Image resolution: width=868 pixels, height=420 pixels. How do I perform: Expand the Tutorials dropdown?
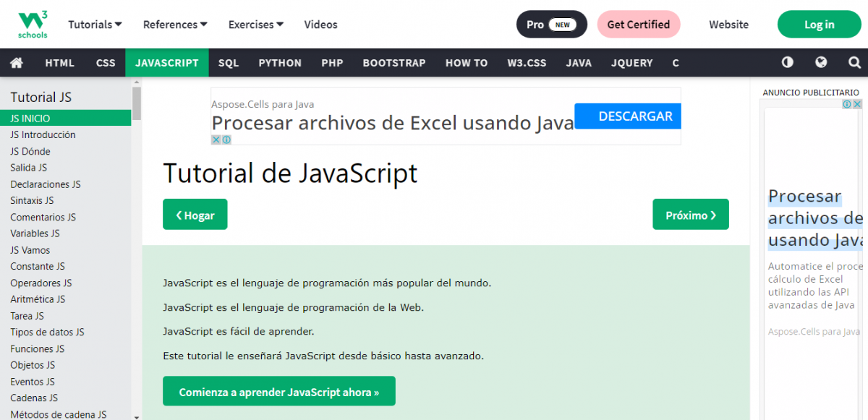(95, 25)
